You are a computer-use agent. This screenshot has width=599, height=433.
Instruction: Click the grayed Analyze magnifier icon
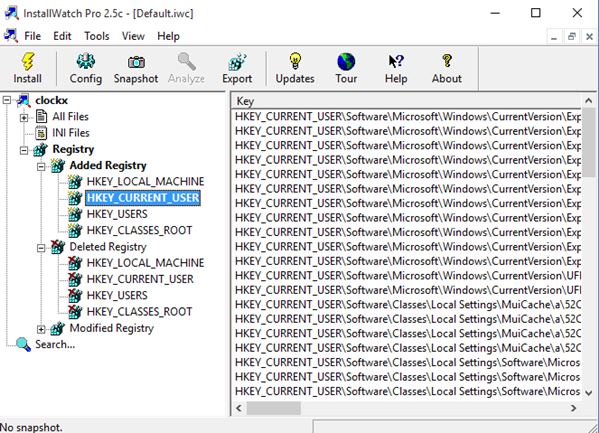click(186, 62)
